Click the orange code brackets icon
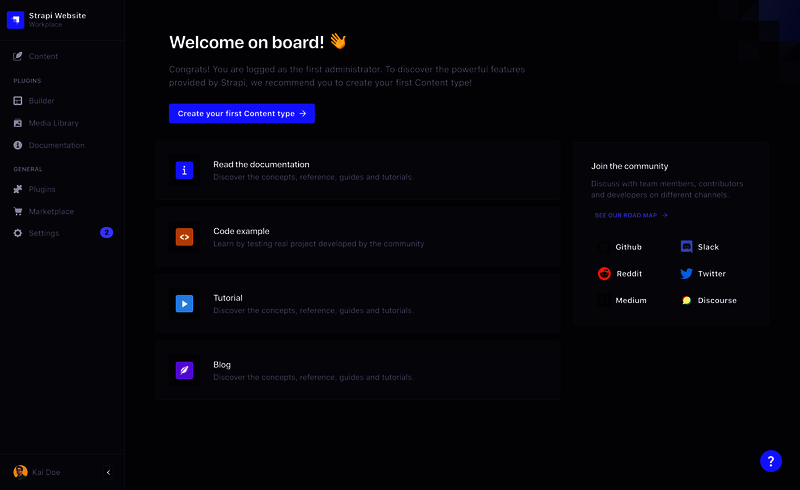 [185, 237]
